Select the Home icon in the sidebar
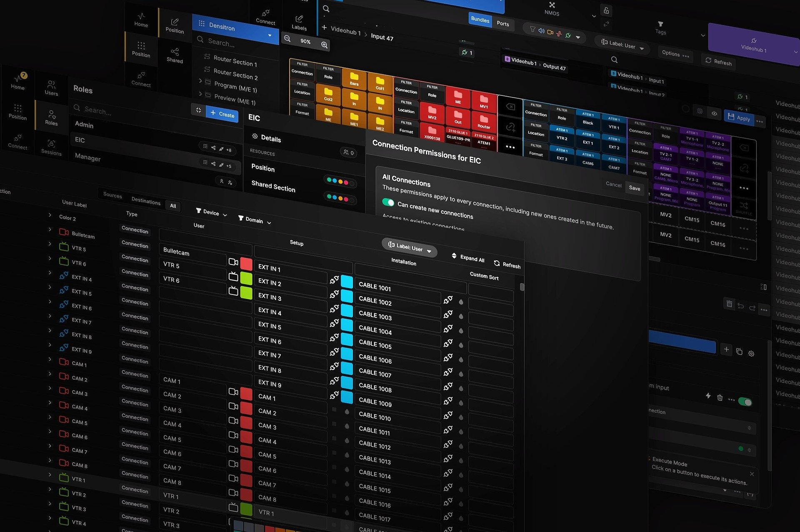 tap(17, 82)
